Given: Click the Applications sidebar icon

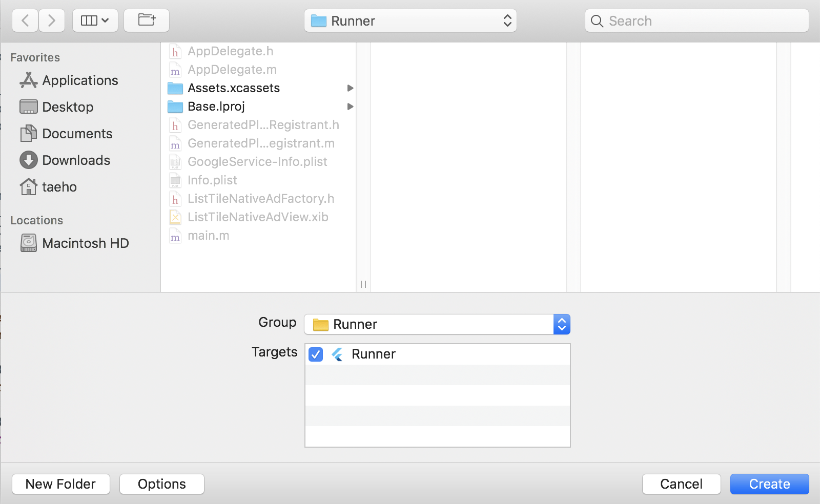Looking at the screenshot, I should pos(29,80).
